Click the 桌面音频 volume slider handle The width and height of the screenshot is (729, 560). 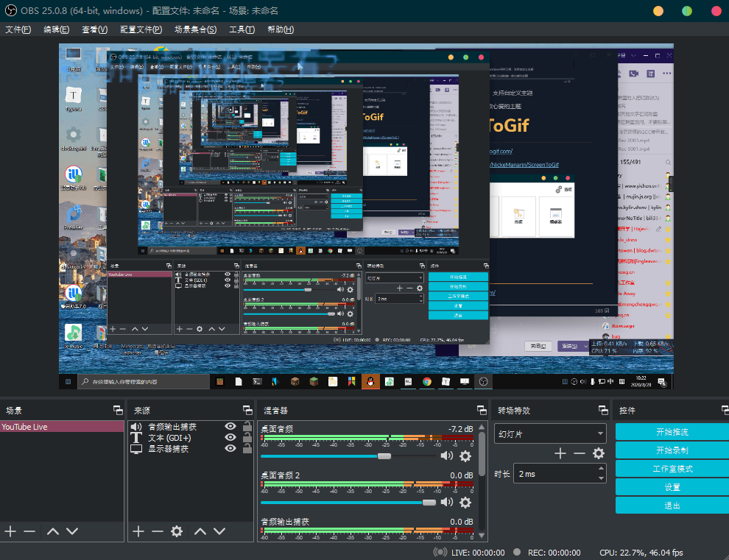[x=384, y=456]
